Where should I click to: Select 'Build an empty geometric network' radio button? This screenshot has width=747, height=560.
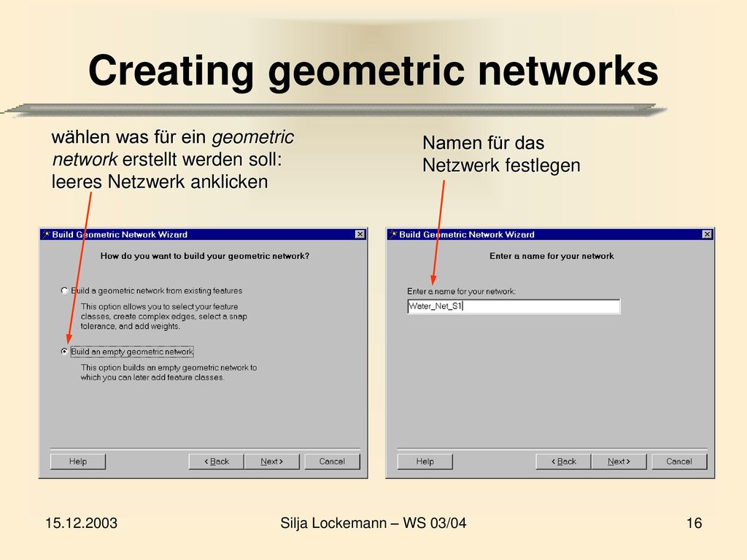(x=64, y=351)
